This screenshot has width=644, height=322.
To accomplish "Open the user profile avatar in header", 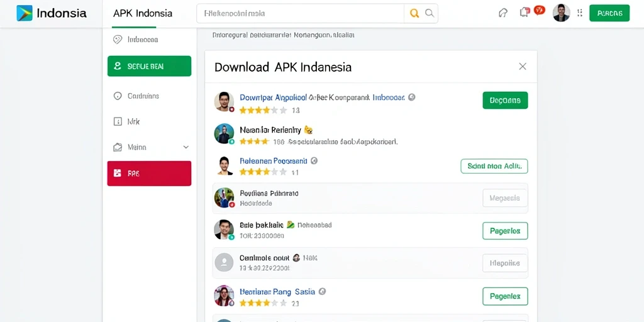I will (x=561, y=13).
